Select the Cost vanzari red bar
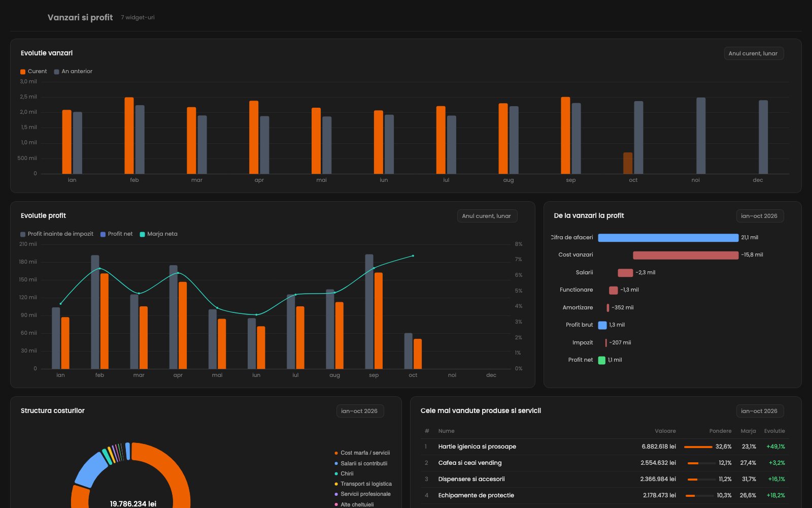 pos(686,255)
